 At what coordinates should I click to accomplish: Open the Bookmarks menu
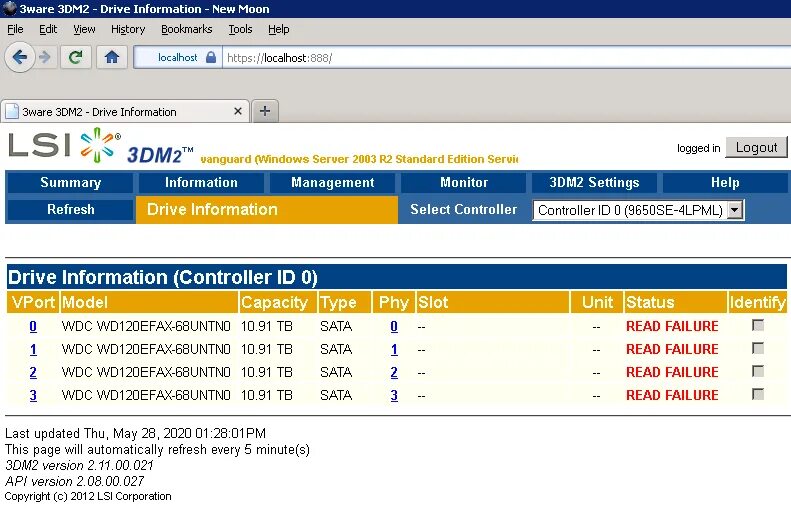(x=187, y=29)
